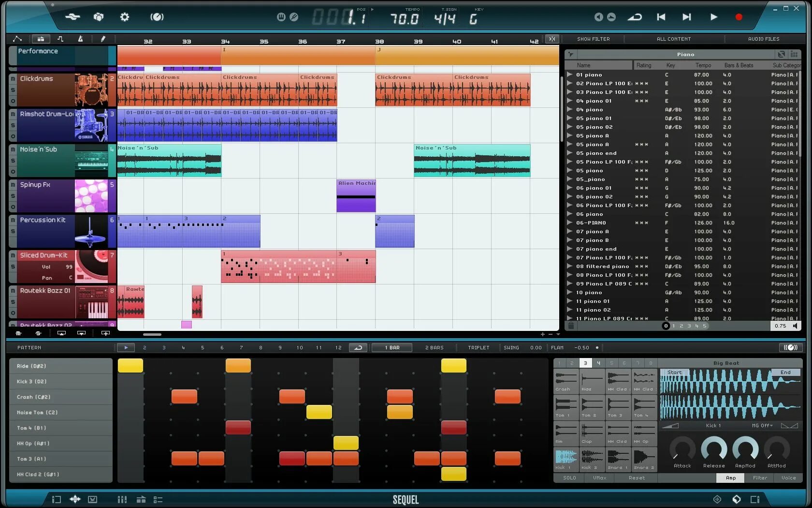Click the Release knob
The width and height of the screenshot is (812, 508).
714,448
